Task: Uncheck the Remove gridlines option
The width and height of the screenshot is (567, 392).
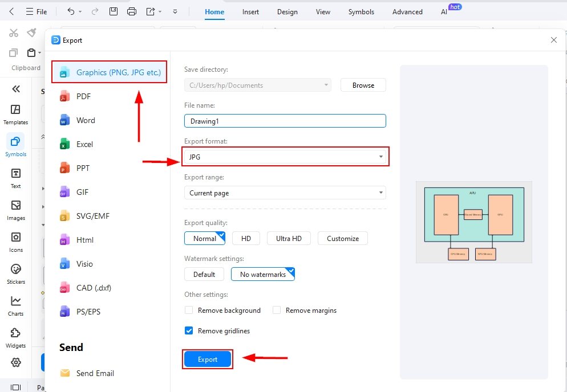Action: 189,330
